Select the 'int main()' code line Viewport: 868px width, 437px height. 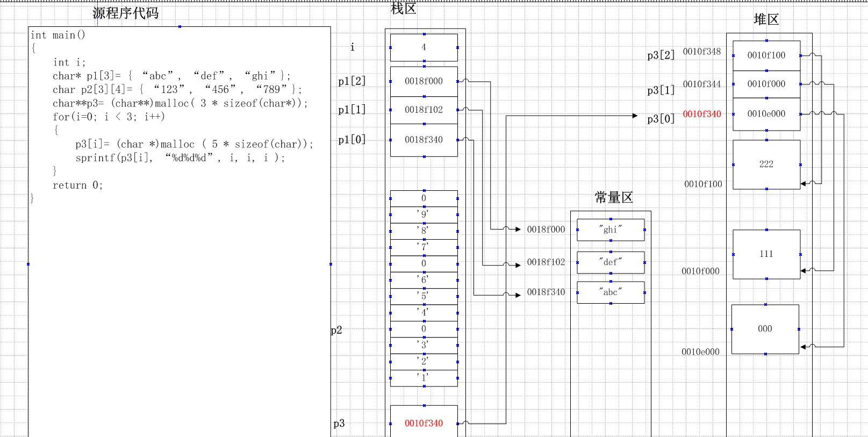(x=58, y=35)
